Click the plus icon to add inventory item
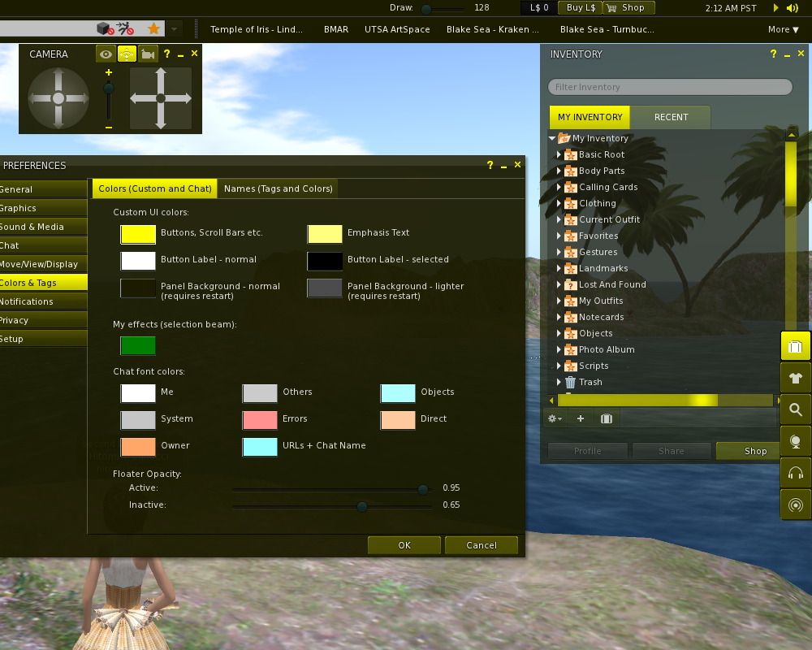Image resolution: width=812 pixels, height=650 pixels. coord(581,418)
